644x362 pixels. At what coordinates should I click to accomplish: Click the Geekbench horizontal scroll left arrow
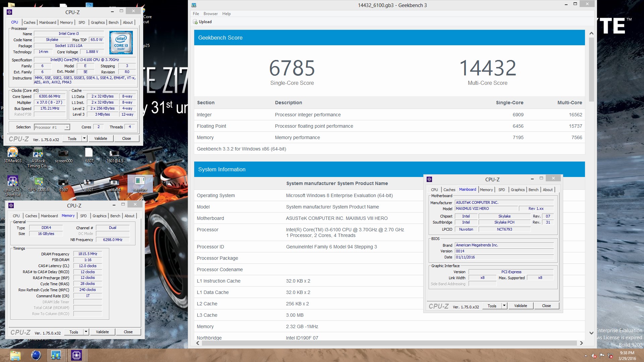coord(198,343)
